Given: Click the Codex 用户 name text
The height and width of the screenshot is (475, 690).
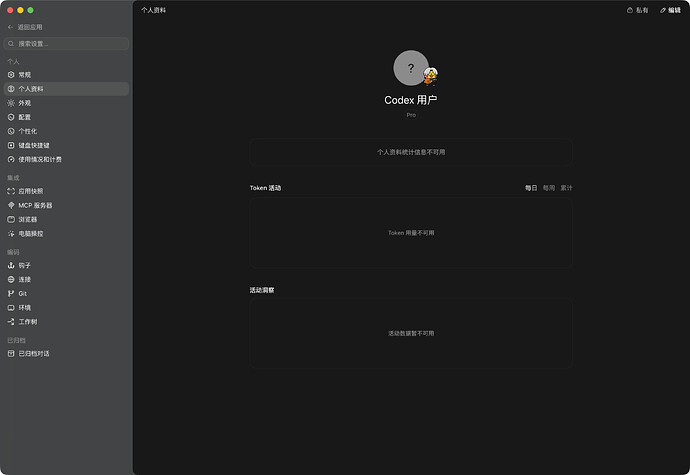Looking at the screenshot, I should tap(411, 100).
